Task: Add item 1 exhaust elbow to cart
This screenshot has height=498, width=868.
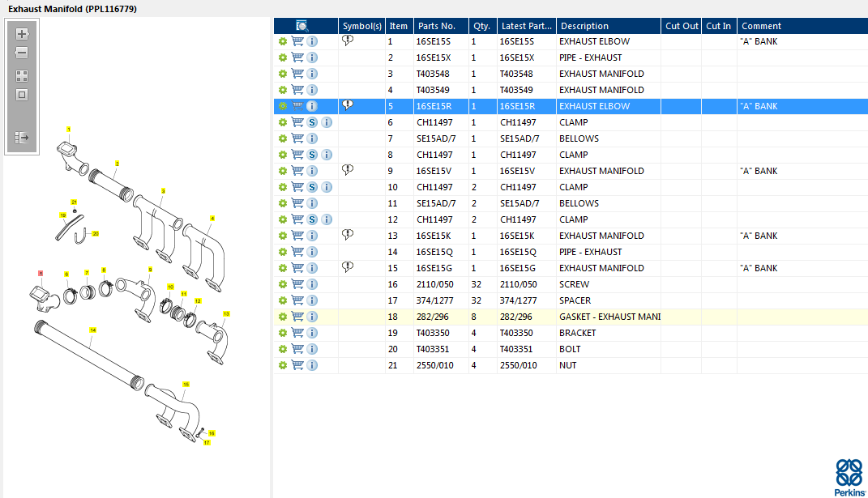Action: pos(297,41)
